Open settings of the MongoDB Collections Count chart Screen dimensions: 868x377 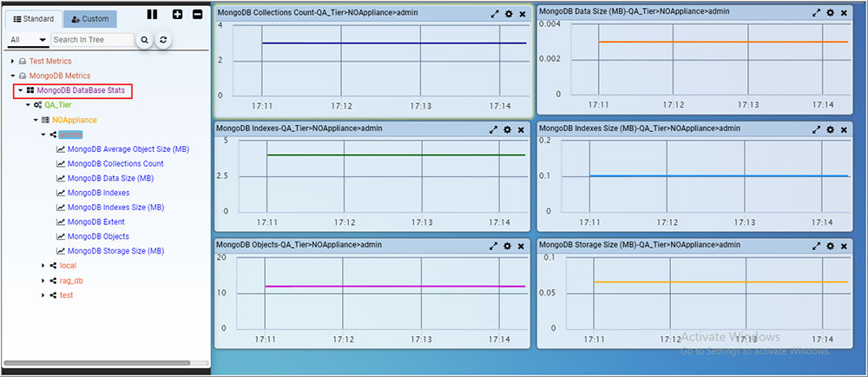click(x=509, y=14)
